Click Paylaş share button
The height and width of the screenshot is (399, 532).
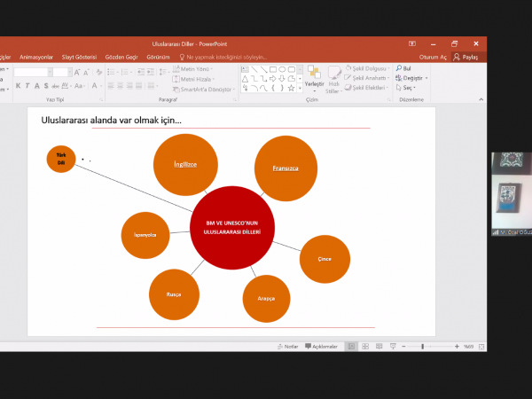click(x=466, y=57)
